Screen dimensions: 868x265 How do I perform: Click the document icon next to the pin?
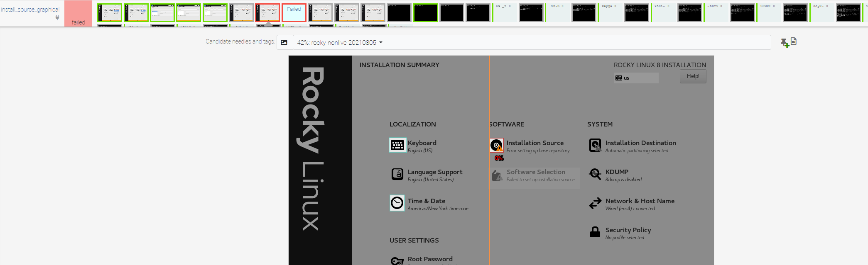tap(794, 41)
